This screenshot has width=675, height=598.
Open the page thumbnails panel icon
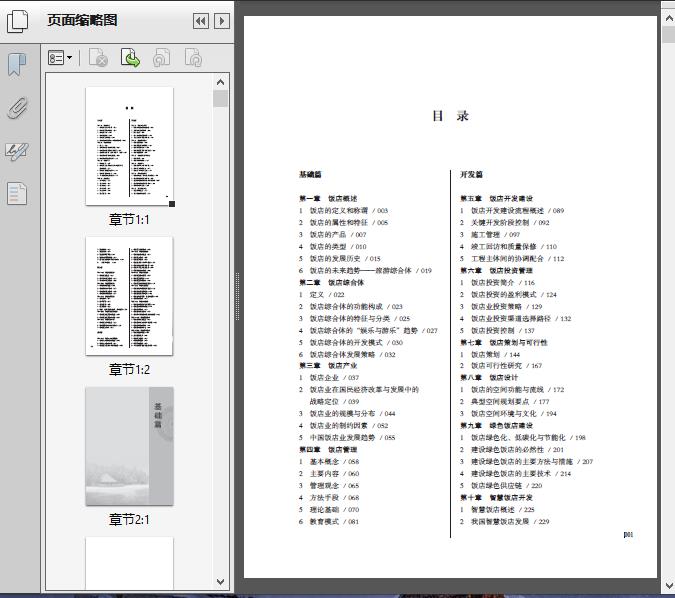click(x=17, y=20)
